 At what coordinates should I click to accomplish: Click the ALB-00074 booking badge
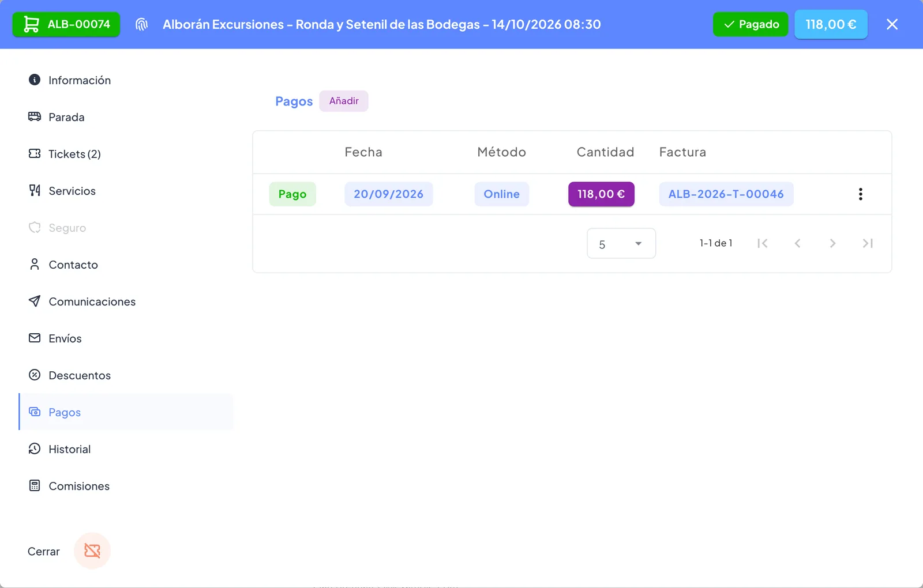[x=66, y=24]
